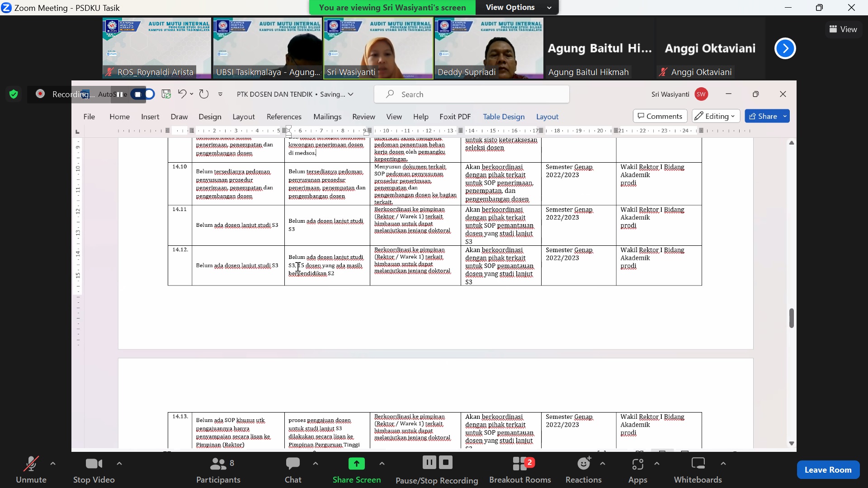868x488 pixels.
Task: Open the Mailings tab
Action: [327, 117]
